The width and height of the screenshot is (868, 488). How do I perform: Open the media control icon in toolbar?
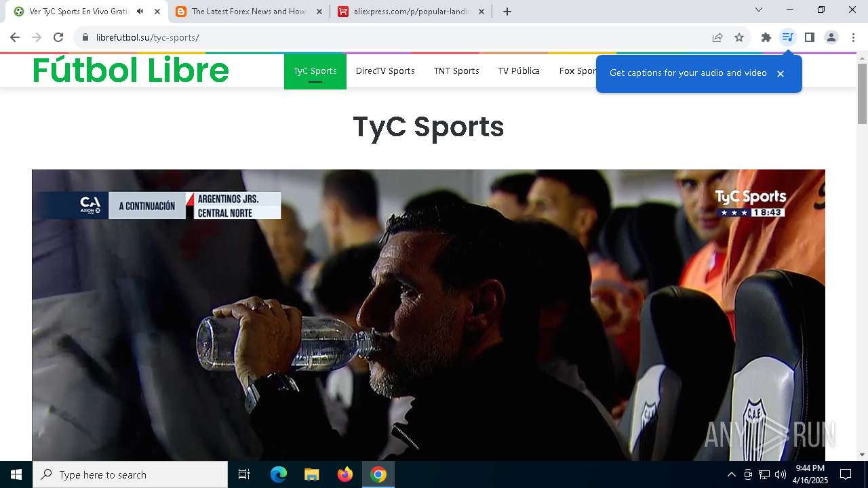click(787, 37)
